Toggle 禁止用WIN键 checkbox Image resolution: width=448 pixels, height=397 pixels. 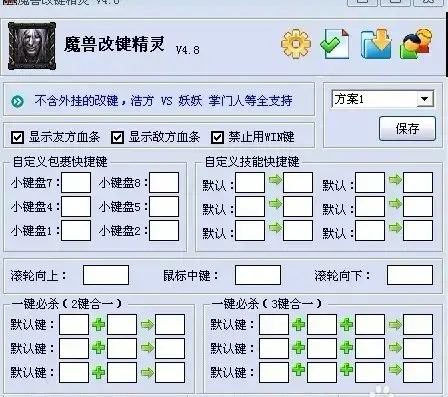coord(217,137)
